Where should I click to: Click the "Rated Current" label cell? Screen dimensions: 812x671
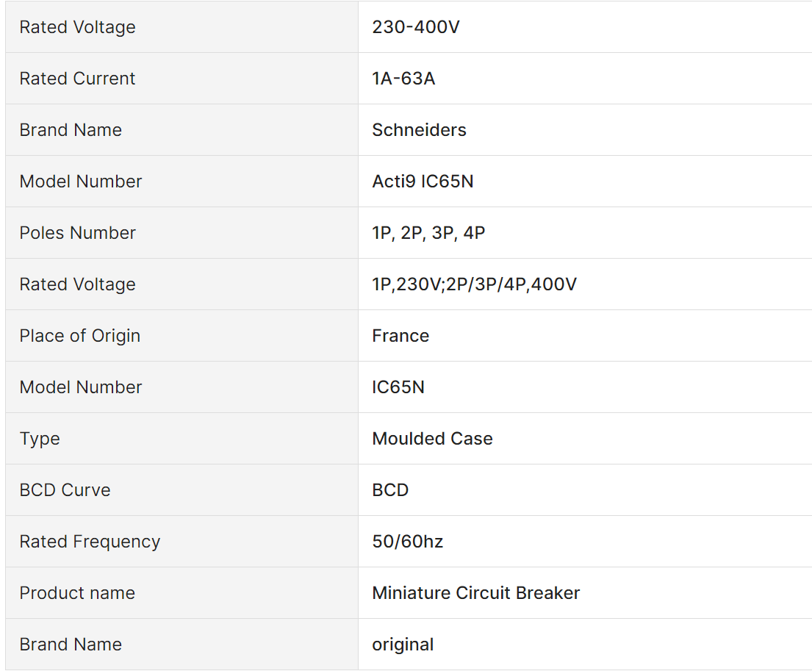tap(77, 79)
